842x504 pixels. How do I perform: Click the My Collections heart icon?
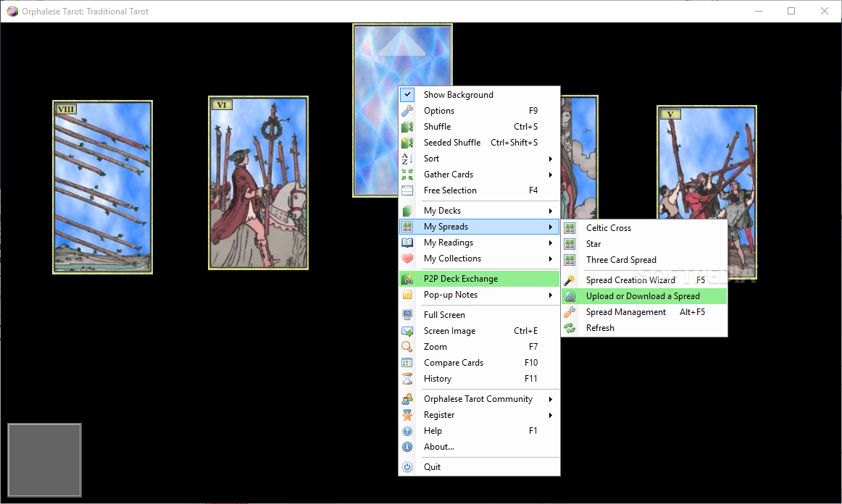[407, 259]
